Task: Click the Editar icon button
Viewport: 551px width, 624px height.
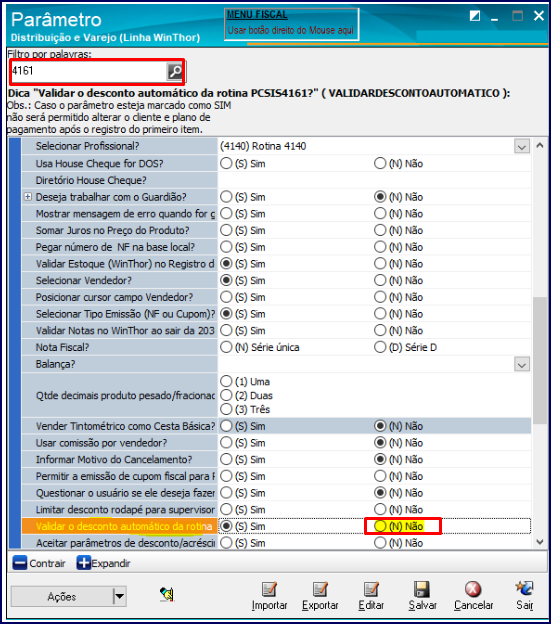Action: pyautogui.click(x=371, y=589)
